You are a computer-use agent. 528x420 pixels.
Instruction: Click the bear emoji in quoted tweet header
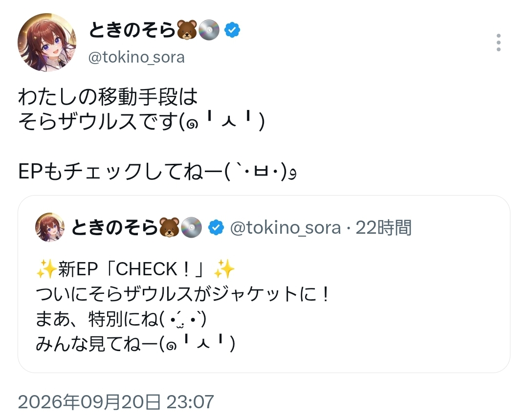click(x=169, y=227)
